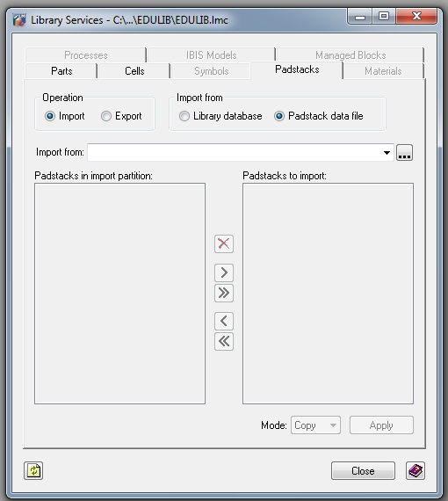Select the Import operation radio button

50,116
